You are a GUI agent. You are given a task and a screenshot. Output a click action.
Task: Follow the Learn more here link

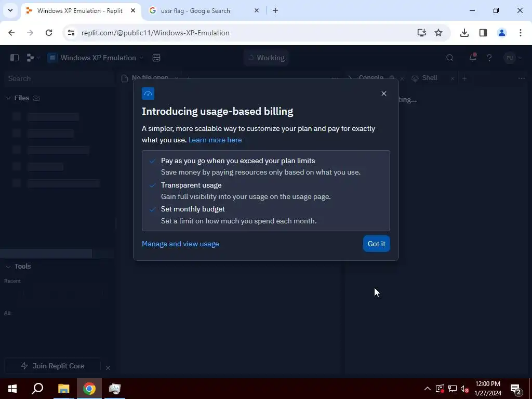[x=215, y=140]
